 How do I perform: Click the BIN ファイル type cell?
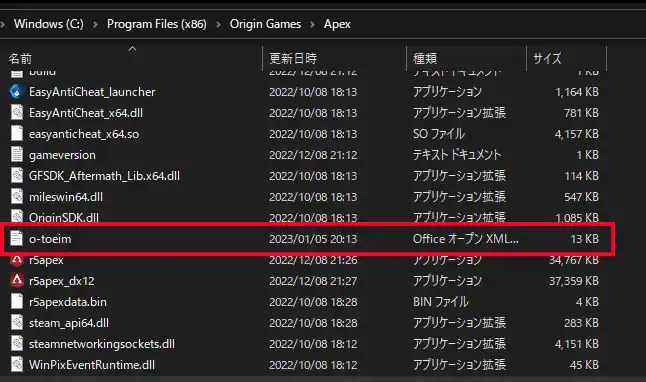click(x=441, y=302)
